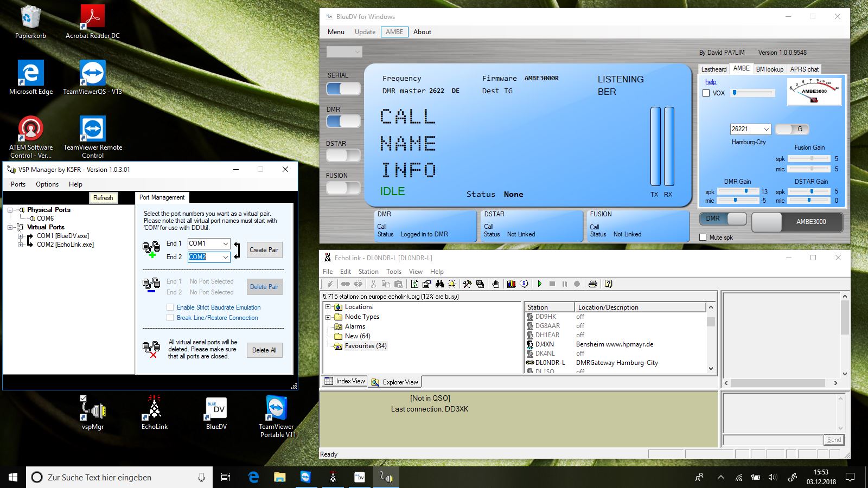This screenshot has width=868, height=488.
Task: Open the BlueDV desktop shortcut
Action: click(x=216, y=413)
